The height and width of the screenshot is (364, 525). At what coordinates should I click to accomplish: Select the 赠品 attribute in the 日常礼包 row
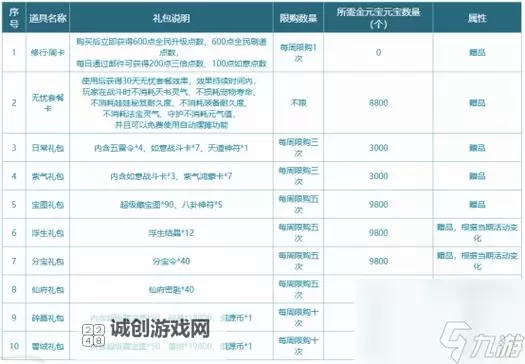(x=477, y=148)
